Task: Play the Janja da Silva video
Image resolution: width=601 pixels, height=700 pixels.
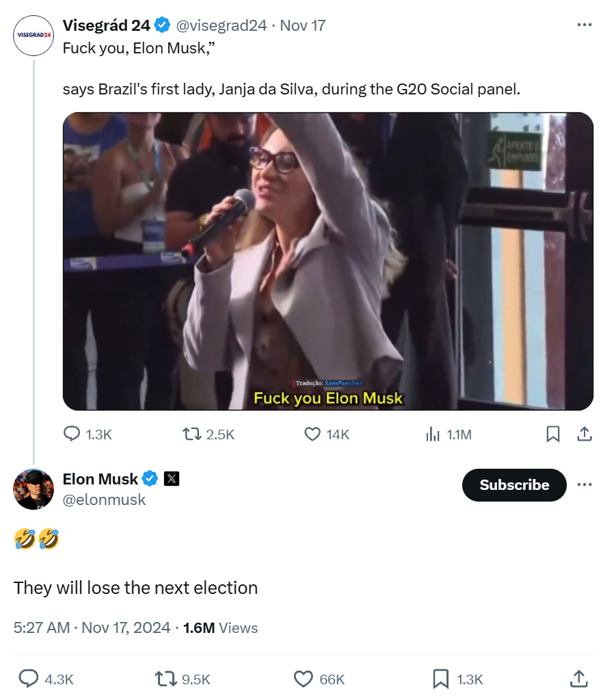Action: click(328, 261)
